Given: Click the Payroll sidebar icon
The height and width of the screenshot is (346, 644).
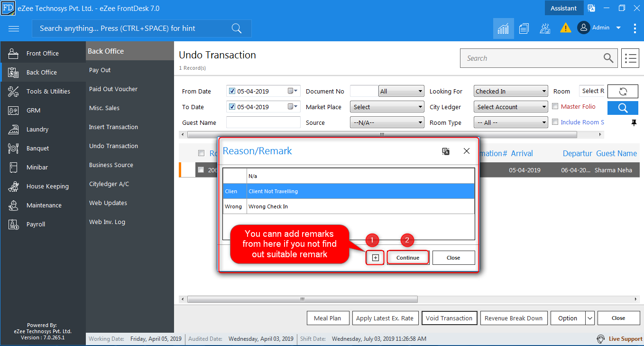Looking at the screenshot, I should point(13,224).
